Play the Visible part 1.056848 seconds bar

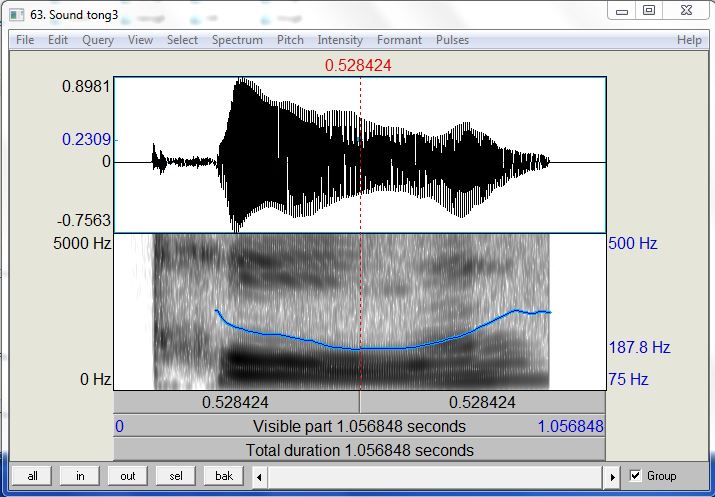(x=359, y=426)
